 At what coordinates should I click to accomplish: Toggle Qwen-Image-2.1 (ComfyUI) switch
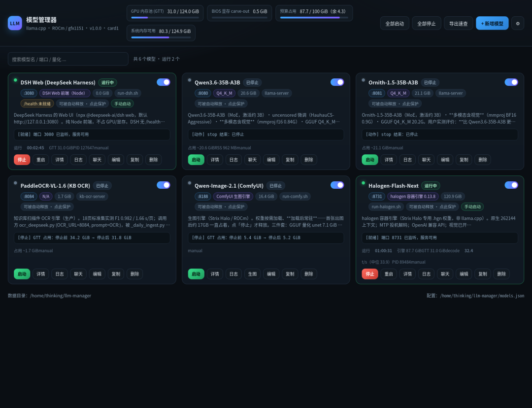tap(337, 185)
